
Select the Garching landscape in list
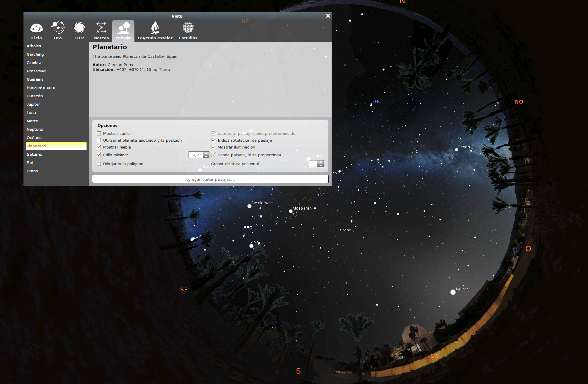tap(35, 54)
